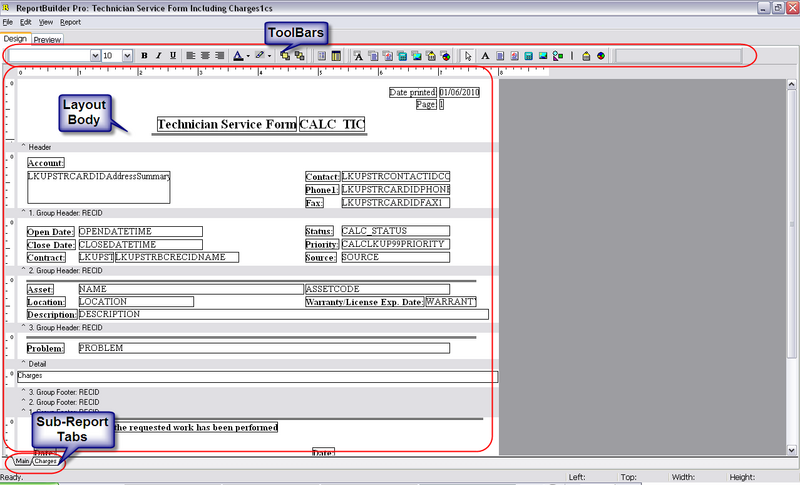Click the right-align text icon
This screenshot has height=485, width=800.
(x=219, y=56)
